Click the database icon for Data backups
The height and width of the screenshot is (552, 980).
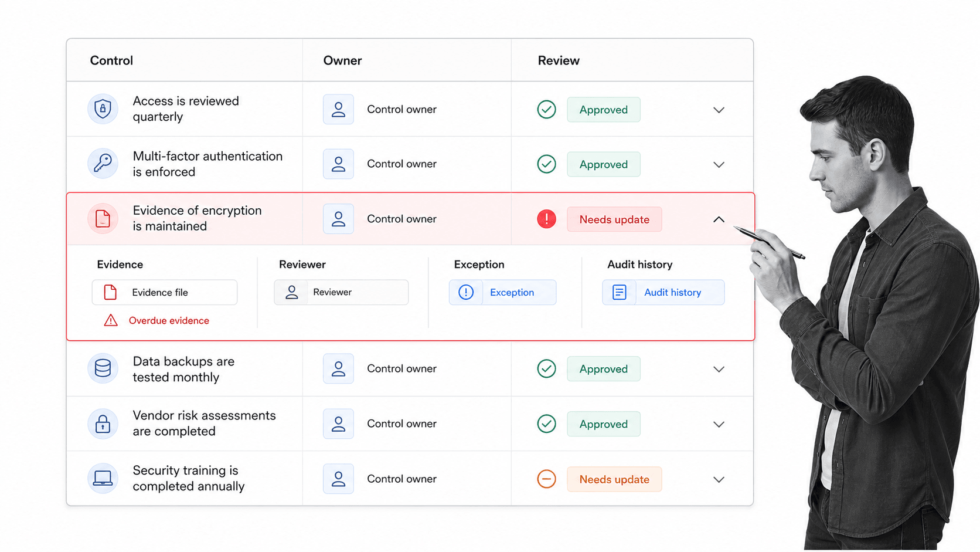(x=103, y=368)
